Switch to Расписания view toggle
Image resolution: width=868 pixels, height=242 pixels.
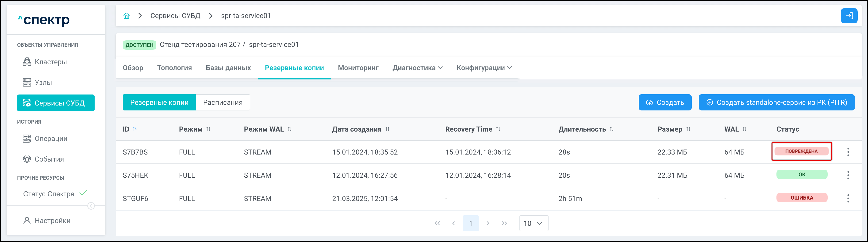coord(223,102)
